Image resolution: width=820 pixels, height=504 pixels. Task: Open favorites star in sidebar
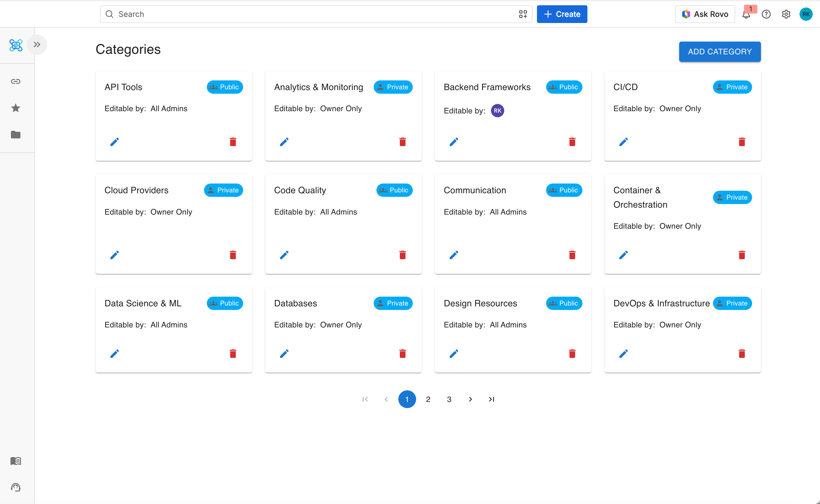[16, 108]
